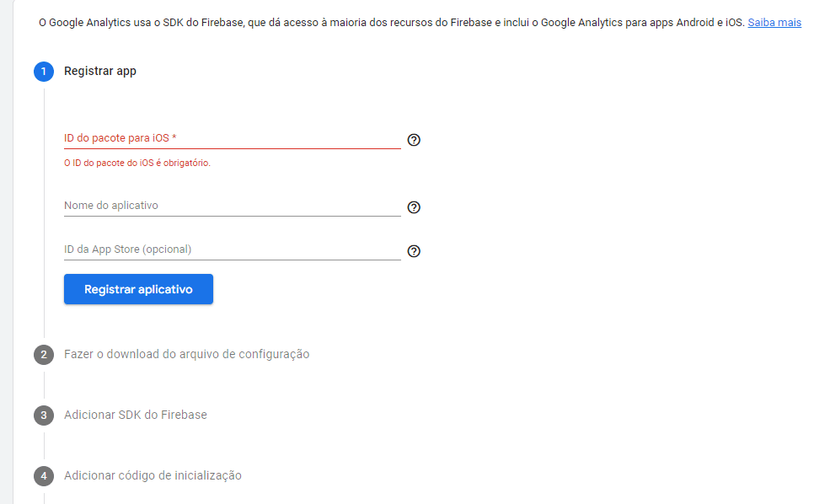Click the blue "Registrar aplicativo" button

coord(138,288)
